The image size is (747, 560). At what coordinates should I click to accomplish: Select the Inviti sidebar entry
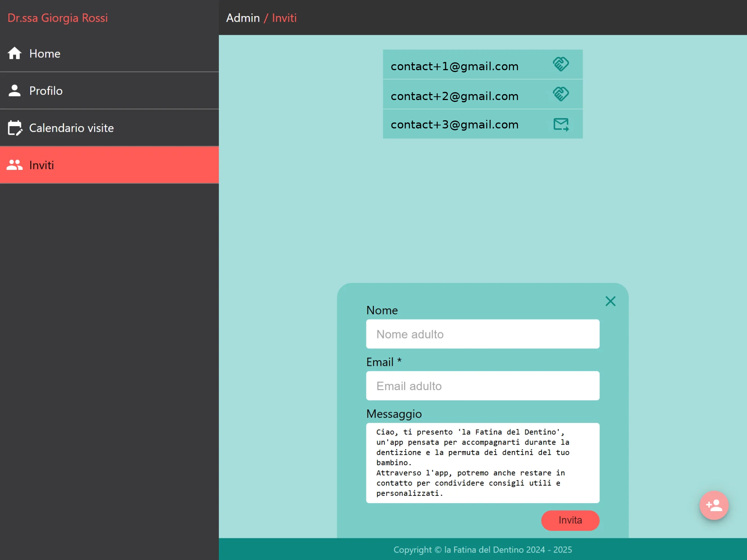[41, 165]
